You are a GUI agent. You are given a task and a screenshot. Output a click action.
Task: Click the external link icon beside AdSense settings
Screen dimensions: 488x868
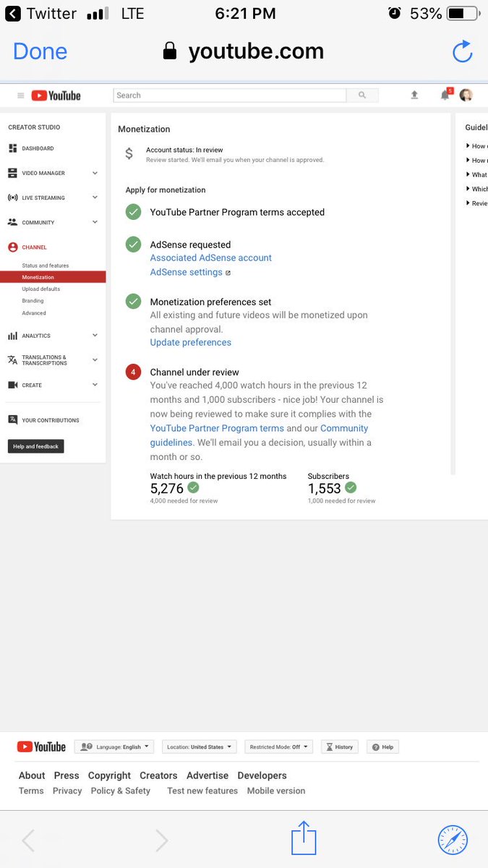point(228,273)
